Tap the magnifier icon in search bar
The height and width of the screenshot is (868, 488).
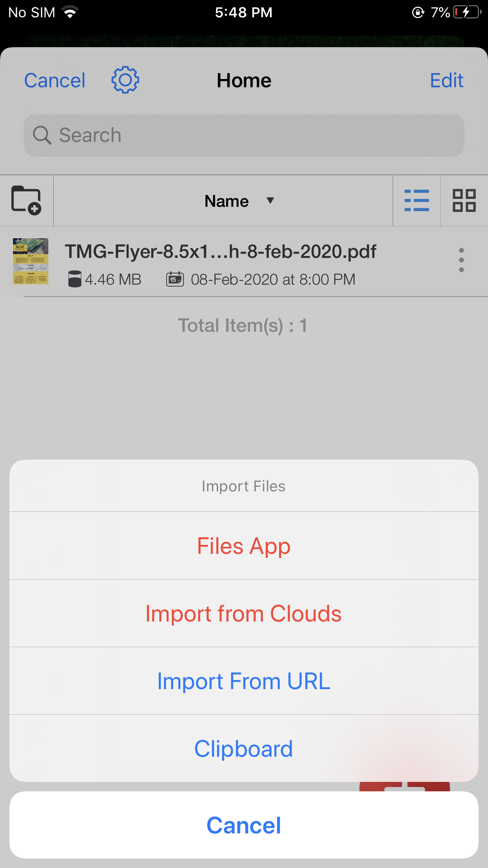(42, 135)
